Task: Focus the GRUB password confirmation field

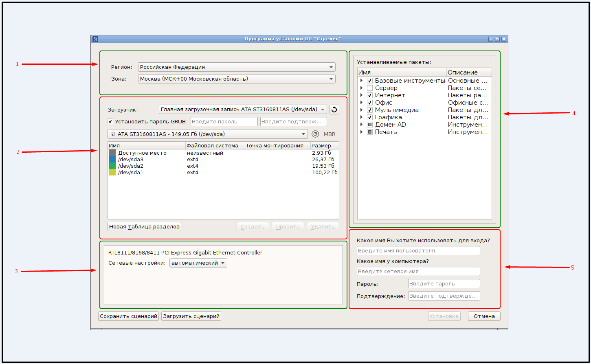Action: coord(294,121)
